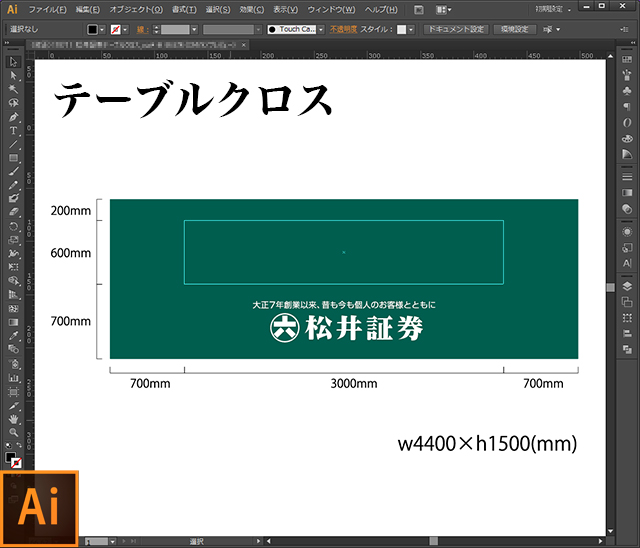Open the 効果(C) menu
Image resolution: width=640 pixels, height=548 pixels.
click(x=251, y=9)
